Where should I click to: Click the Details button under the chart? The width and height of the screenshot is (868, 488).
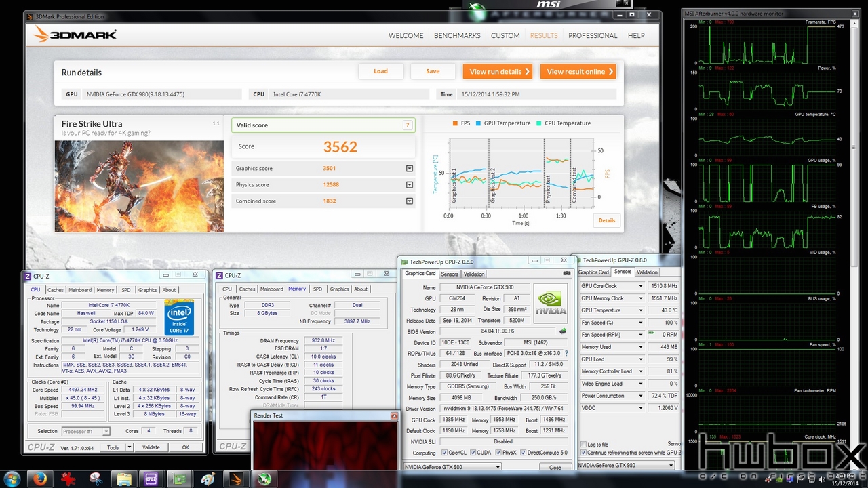click(606, 220)
